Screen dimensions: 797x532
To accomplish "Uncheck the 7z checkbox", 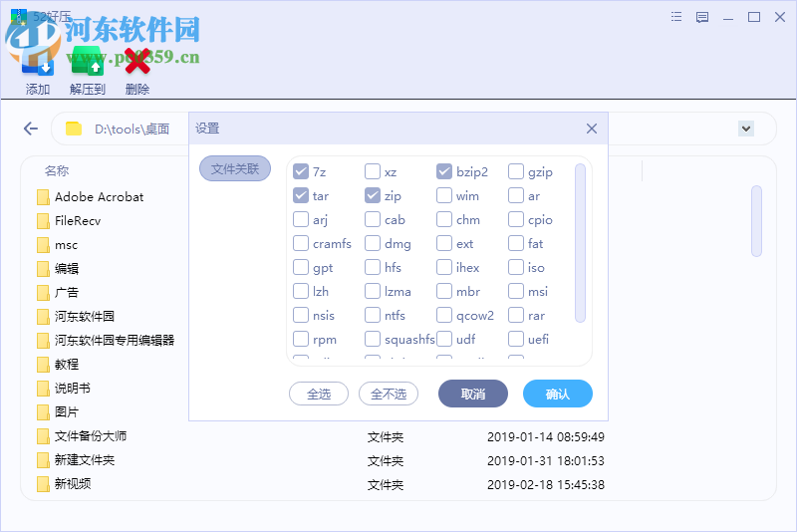I will pyautogui.click(x=301, y=171).
